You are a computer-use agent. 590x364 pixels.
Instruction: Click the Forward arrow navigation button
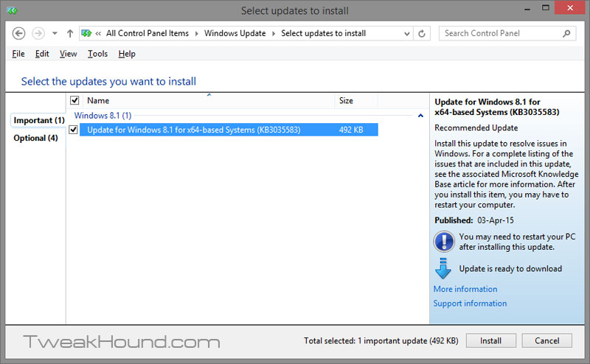tap(38, 33)
